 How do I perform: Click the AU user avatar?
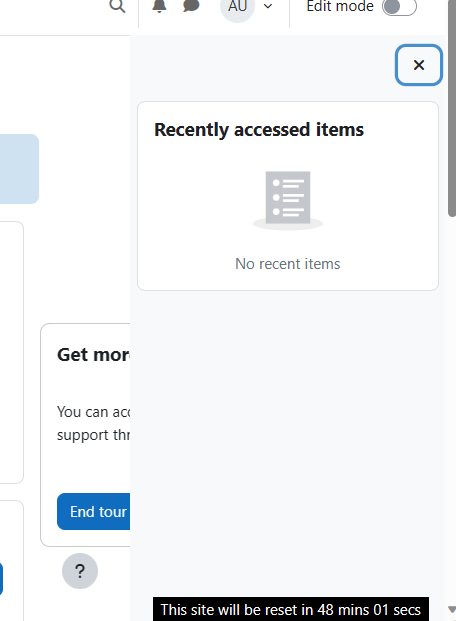pos(237,7)
